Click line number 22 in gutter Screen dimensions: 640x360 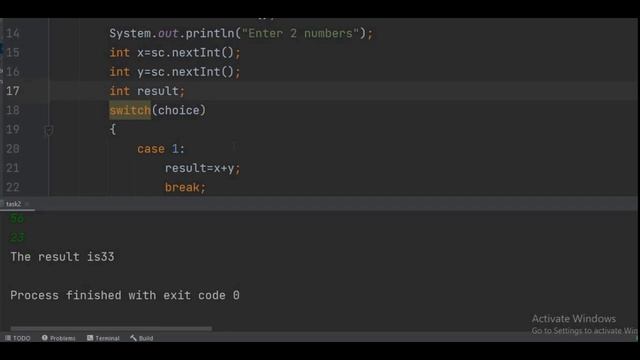pyautogui.click(x=13, y=187)
